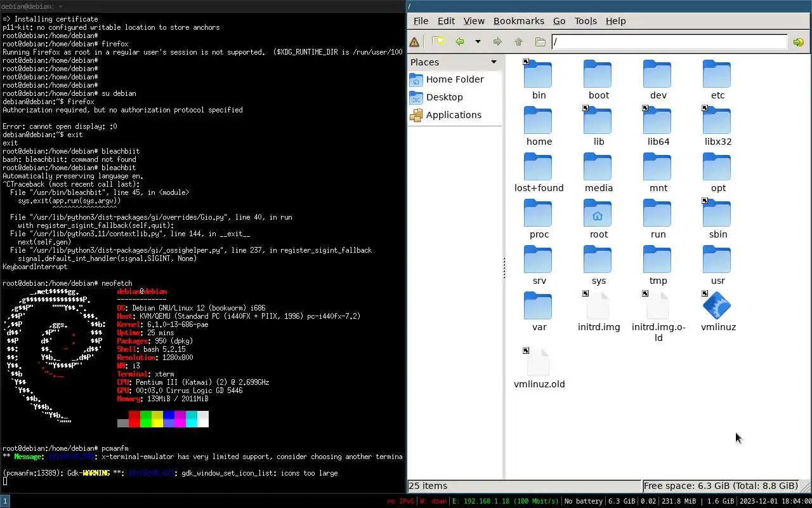Viewport: 812px width, 508px height.
Task: Open the Tools menu
Action: [x=586, y=21]
